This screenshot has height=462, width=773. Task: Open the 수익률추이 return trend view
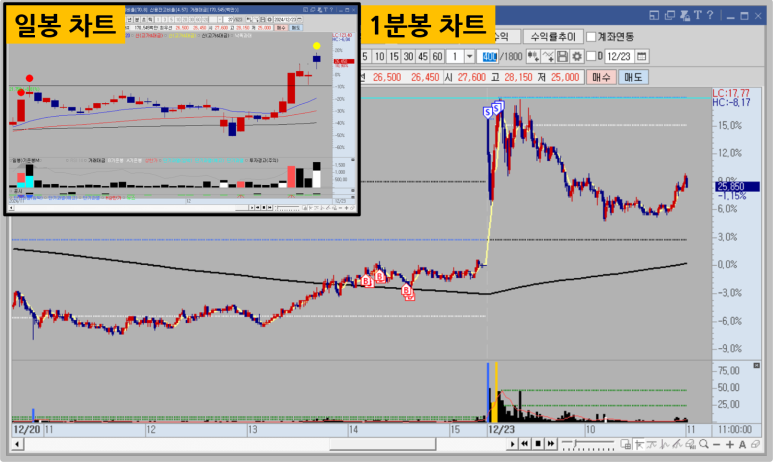[553, 36]
